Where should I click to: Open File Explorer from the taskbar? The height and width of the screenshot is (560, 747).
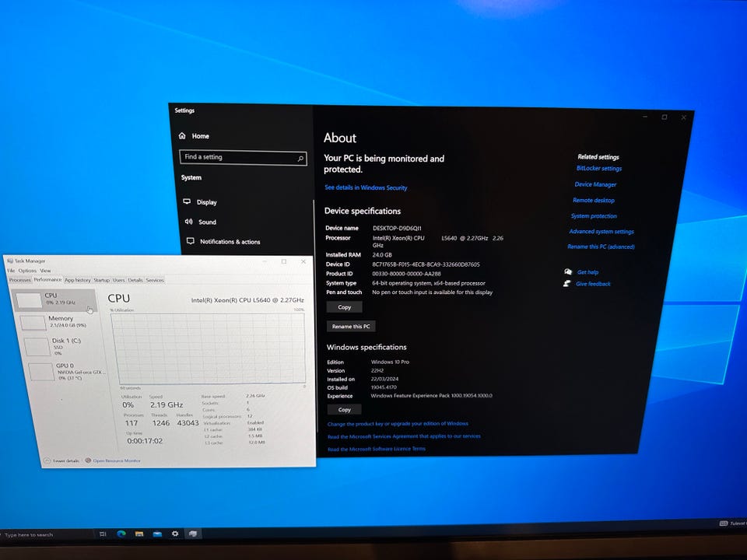point(139,534)
